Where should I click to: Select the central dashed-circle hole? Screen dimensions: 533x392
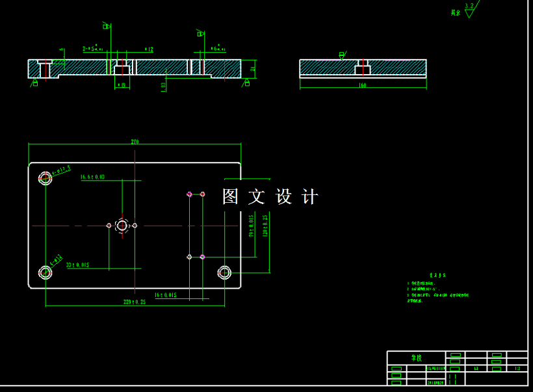pos(122,226)
